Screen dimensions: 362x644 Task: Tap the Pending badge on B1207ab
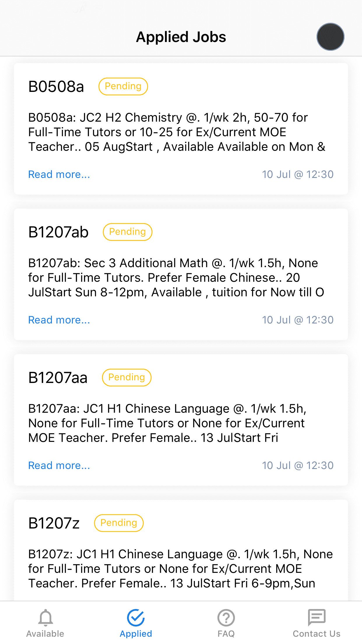tap(128, 232)
